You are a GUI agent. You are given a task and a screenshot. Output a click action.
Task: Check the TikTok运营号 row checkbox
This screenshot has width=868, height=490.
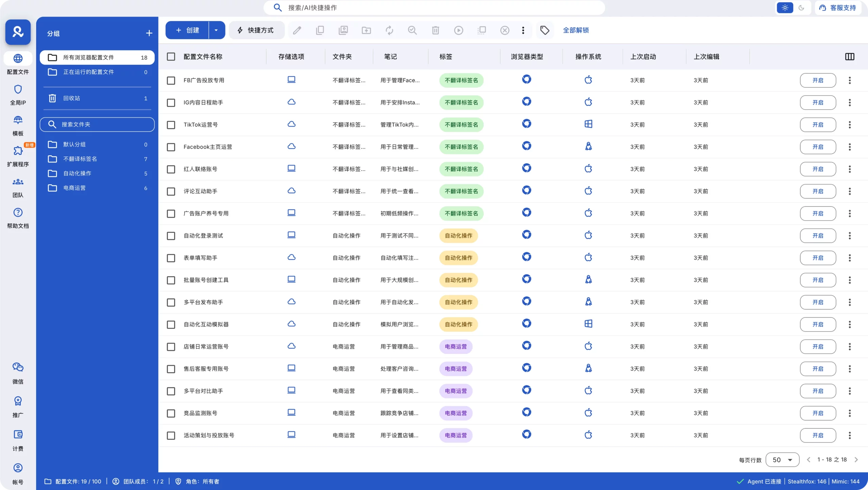(x=171, y=125)
